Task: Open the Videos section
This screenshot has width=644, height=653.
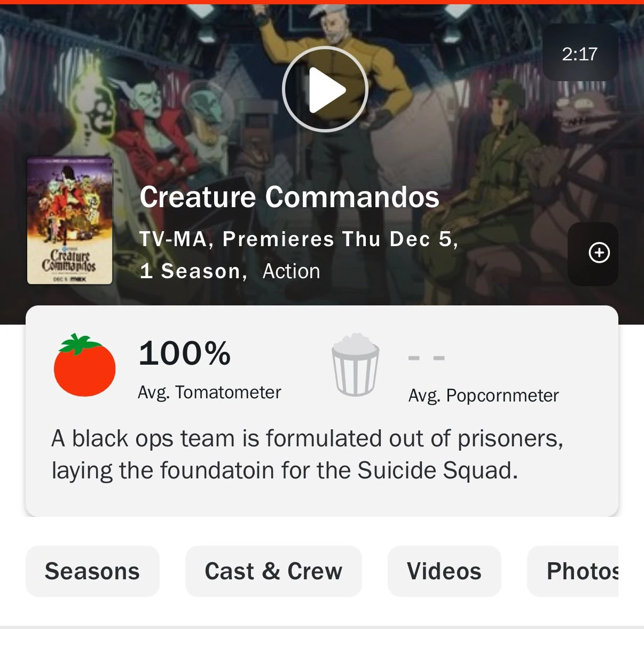Action: pyautogui.click(x=444, y=571)
